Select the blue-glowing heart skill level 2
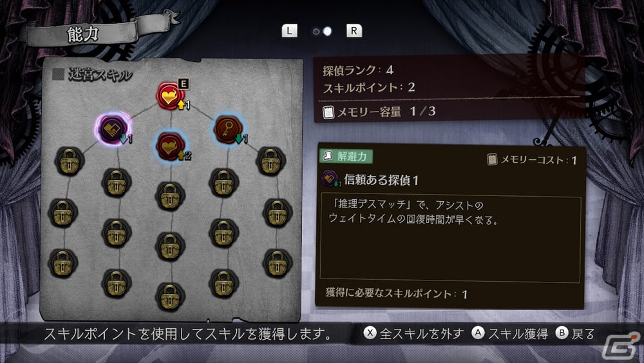Viewport: 644px width, 363px height. pos(171,146)
